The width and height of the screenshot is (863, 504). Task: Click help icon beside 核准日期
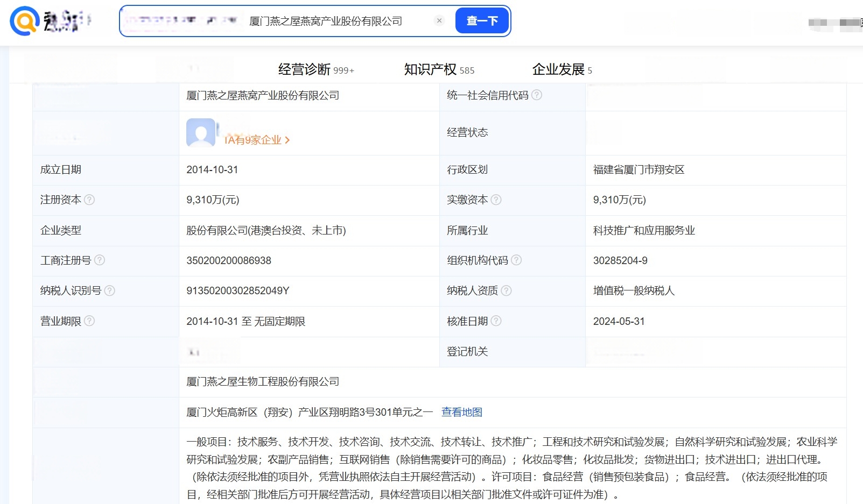click(x=496, y=321)
